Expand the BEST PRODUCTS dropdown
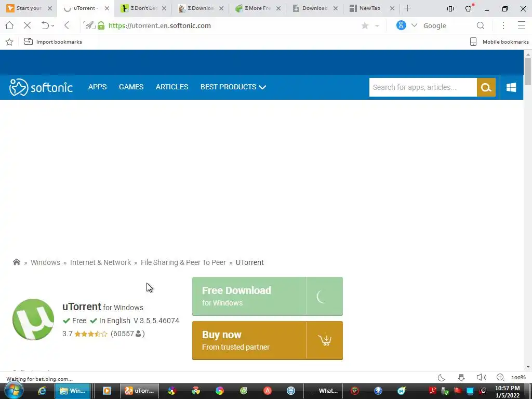This screenshot has width=532, height=399. coord(233,87)
